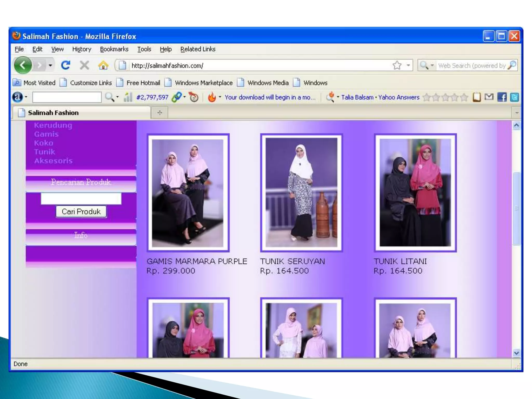The width and height of the screenshot is (532, 399).
Task: Click the Home icon in the toolbar
Action: [x=103, y=65]
